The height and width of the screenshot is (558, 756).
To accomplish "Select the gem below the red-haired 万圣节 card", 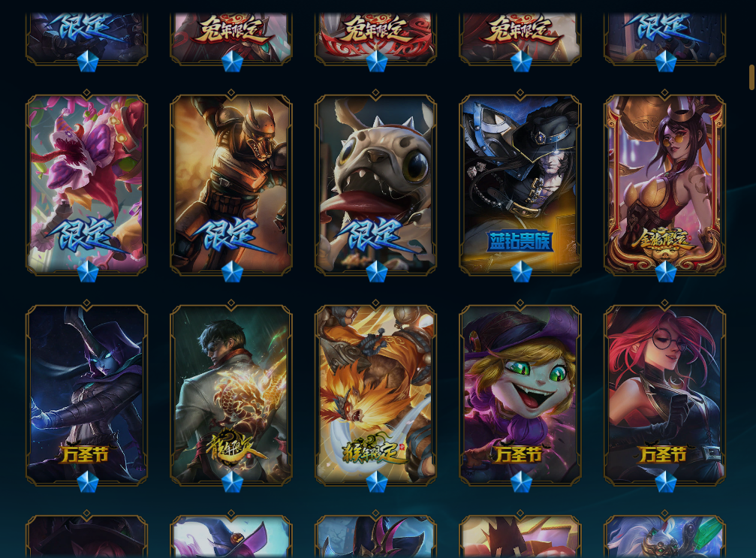I will tap(666, 482).
